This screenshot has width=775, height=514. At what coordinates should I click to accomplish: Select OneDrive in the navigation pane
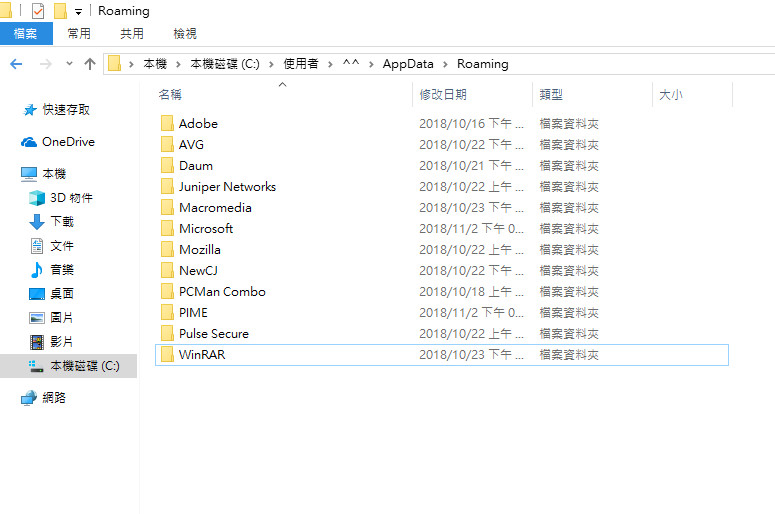coord(68,142)
